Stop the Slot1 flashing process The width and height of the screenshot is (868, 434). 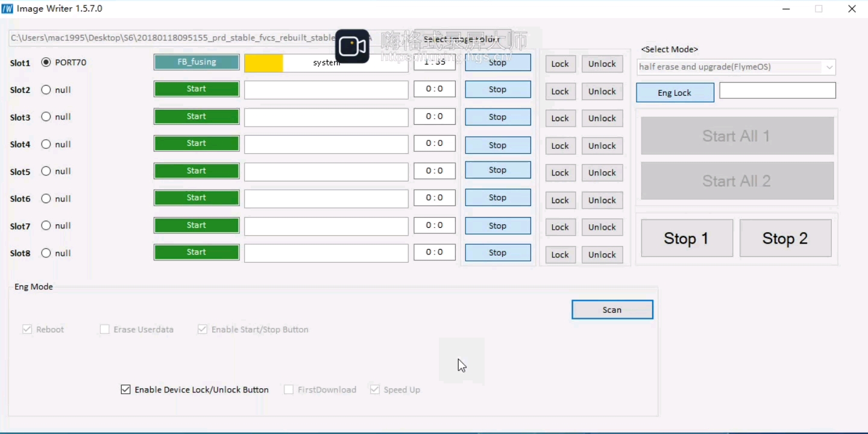pos(498,63)
